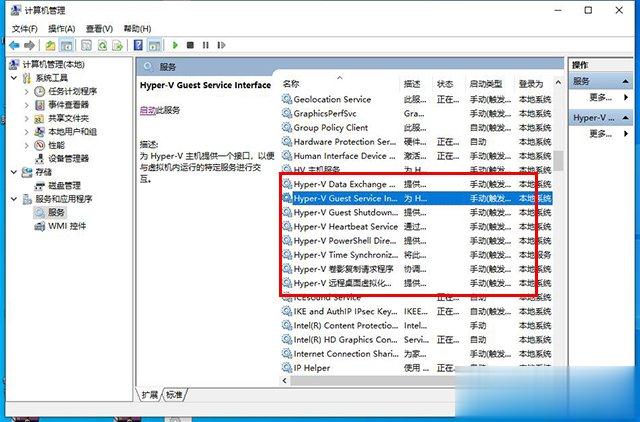
Task: Collapse the 服务和应用程序 tree node
Action: point(14,199)
